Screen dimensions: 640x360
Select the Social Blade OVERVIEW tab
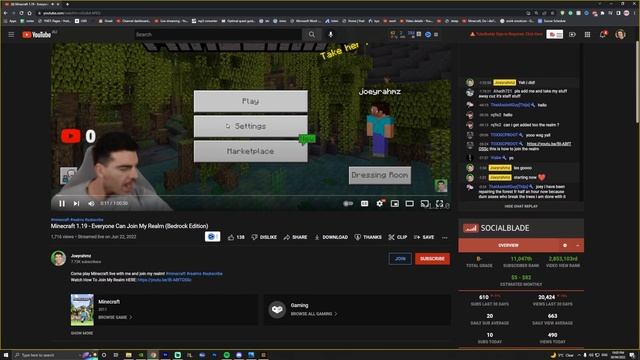pyautogui.click(x=508, y=245)
